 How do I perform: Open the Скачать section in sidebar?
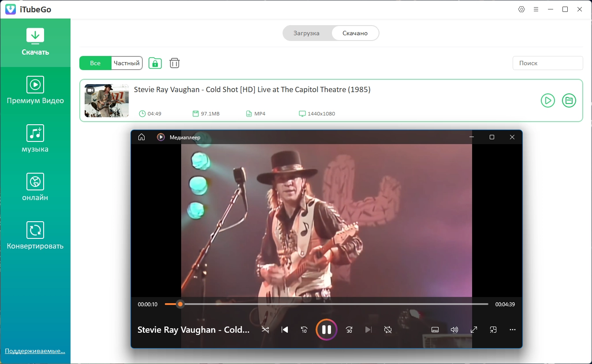pos(35,43)
